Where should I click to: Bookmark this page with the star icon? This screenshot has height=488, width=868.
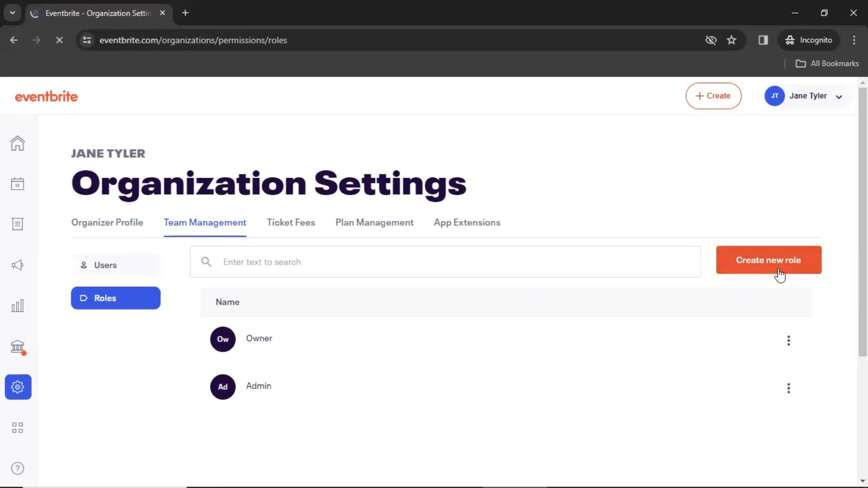(731, 40)
